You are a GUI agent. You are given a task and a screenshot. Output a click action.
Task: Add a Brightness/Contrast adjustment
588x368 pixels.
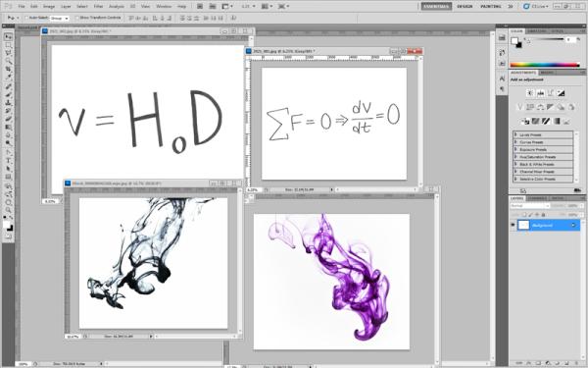[x=530, y=93]
